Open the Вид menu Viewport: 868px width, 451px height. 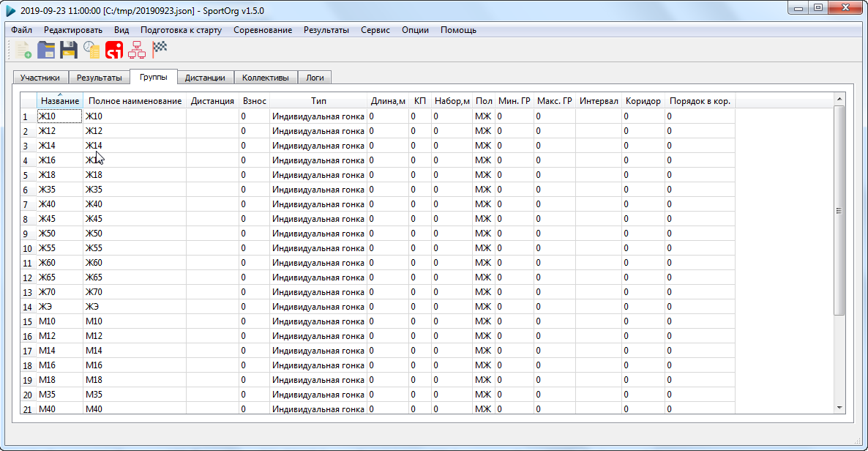pos(121,30)
